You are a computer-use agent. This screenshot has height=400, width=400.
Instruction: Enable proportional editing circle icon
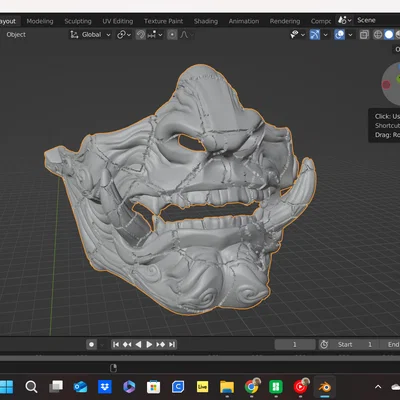(x=172, y=35)
